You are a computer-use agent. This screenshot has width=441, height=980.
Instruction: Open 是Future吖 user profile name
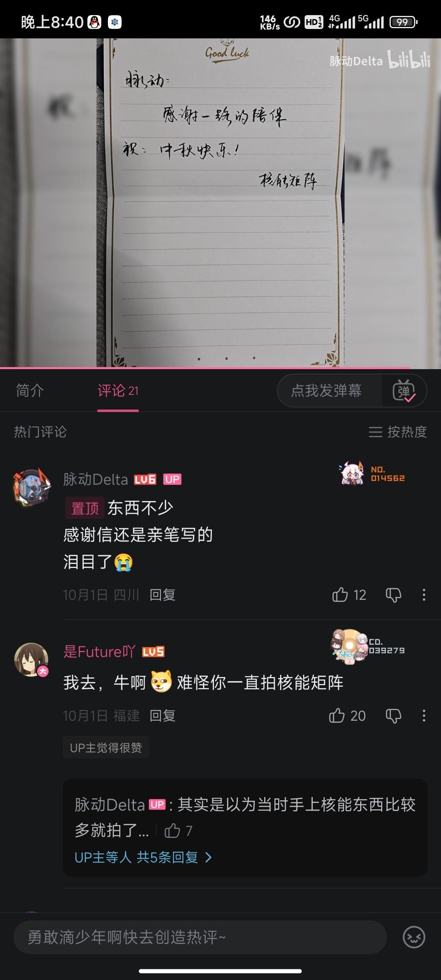99,651
